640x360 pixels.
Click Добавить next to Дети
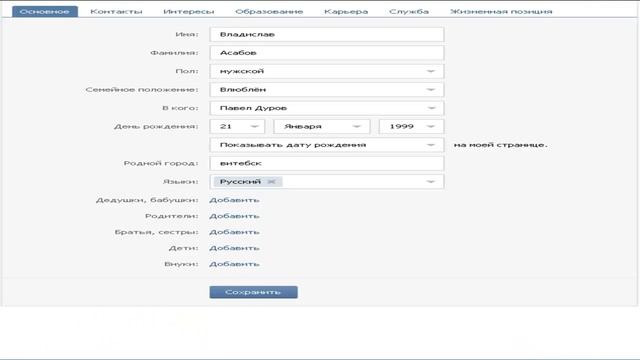tap(234, 248)
